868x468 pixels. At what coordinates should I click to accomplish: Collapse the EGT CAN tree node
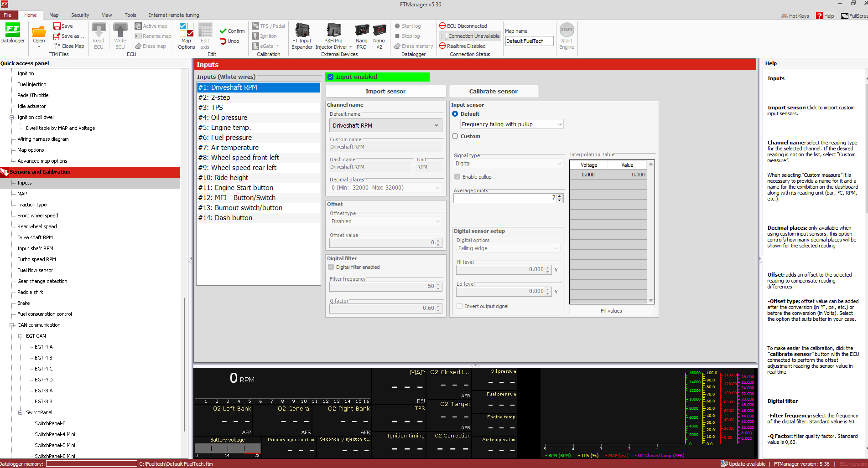click(x=21, y=336)
